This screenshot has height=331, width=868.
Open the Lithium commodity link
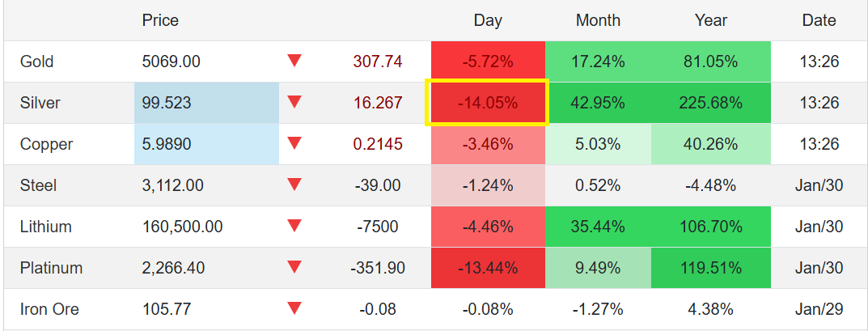point(45,227)
